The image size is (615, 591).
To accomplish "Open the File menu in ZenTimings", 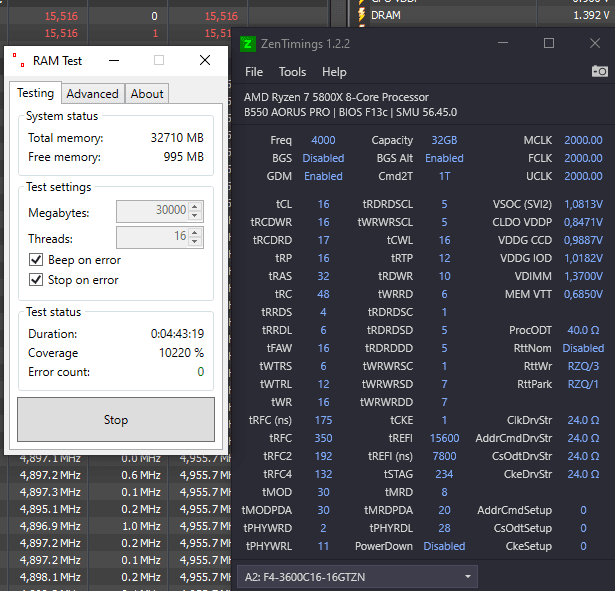I will coord(254,72).
